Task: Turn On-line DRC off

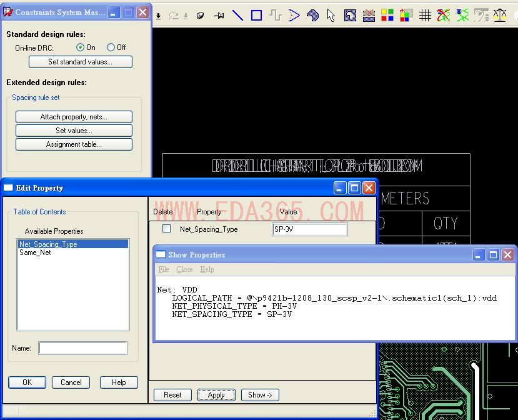Action: pos(111,47)
